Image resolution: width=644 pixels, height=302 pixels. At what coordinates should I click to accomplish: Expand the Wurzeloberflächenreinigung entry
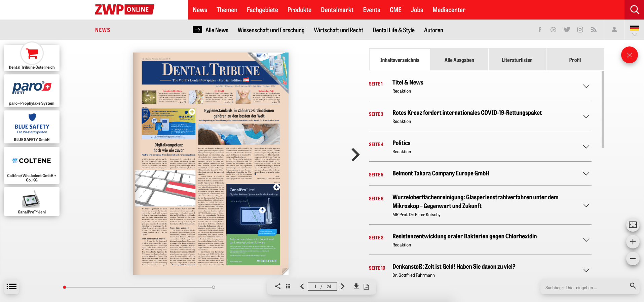click(586, 205)
